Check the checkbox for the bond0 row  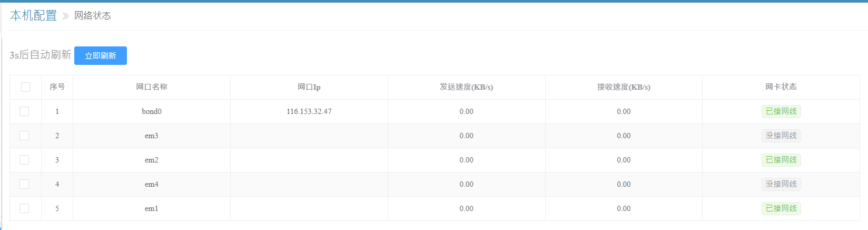[24, 111]
